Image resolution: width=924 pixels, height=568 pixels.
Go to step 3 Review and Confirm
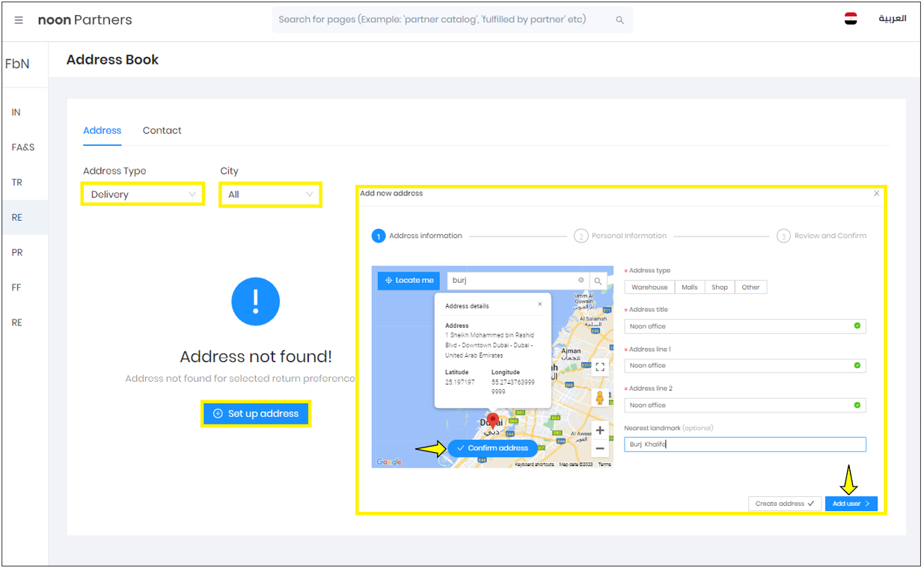click(x=821, y=236)
